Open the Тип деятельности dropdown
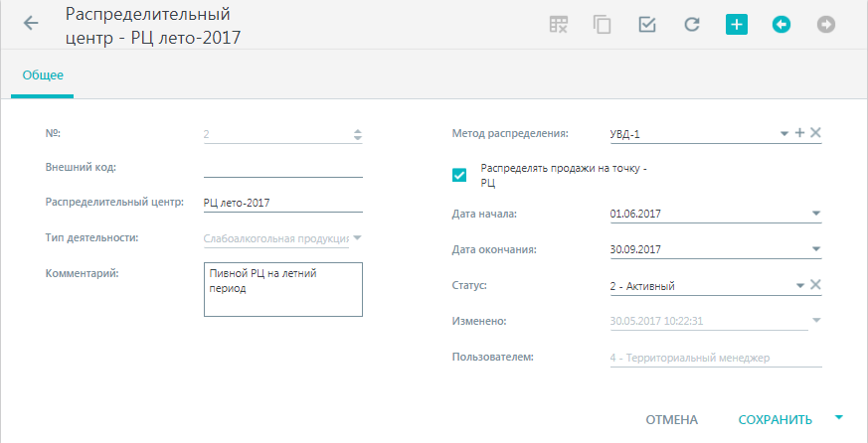The height and width of the screenshot is (443, 868). (x=357, y=237)
